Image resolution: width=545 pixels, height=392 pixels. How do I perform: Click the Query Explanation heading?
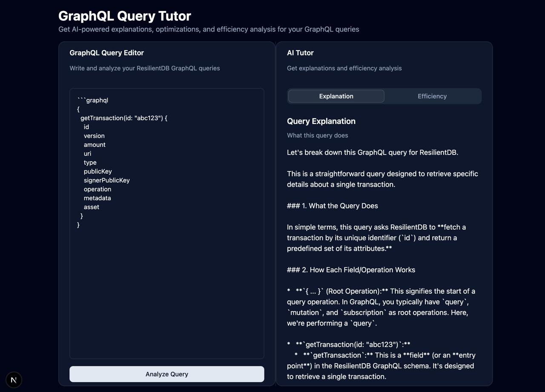(321, 121)
